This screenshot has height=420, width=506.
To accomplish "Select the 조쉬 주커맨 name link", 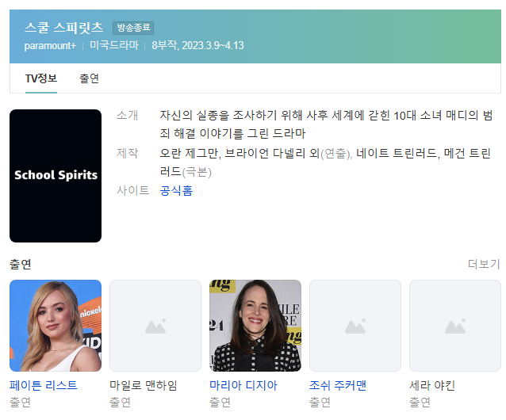I will click(x=338, y=386).
